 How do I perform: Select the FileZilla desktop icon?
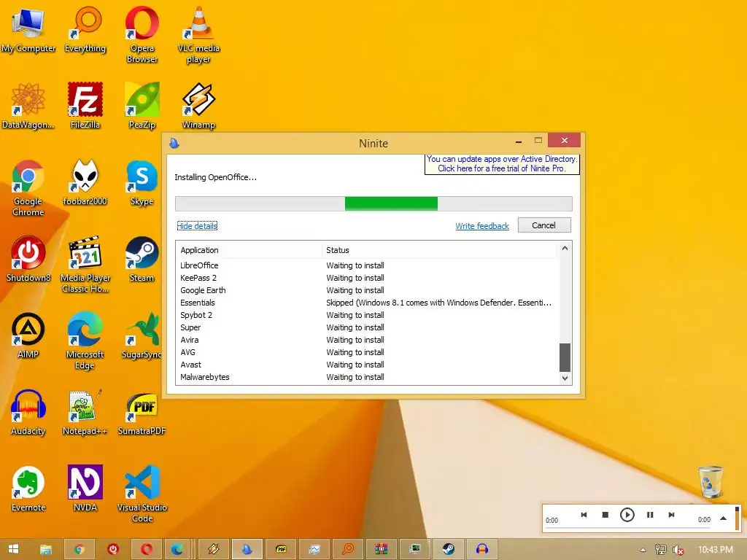(85, 106)
